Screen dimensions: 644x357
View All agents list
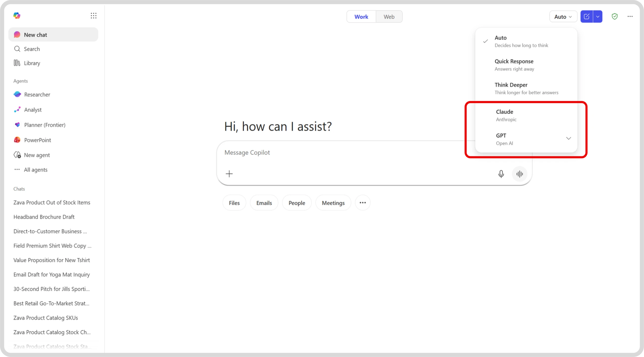coord(53,169)
